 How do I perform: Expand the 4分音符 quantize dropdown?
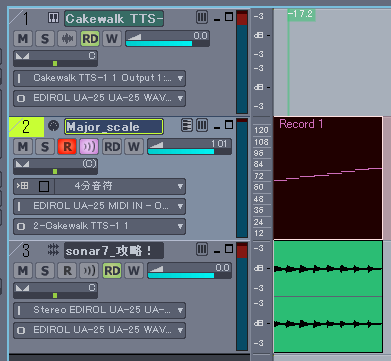[x=120, y=186]
